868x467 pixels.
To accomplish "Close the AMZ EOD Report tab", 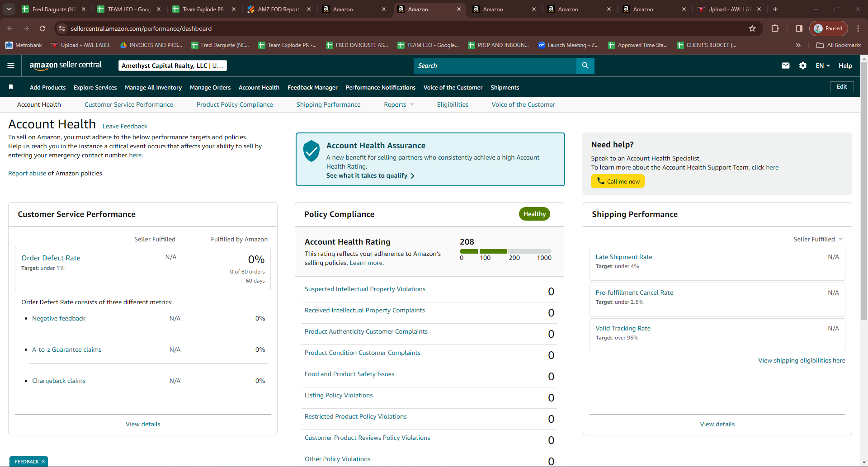I will [x=309, y=9].
